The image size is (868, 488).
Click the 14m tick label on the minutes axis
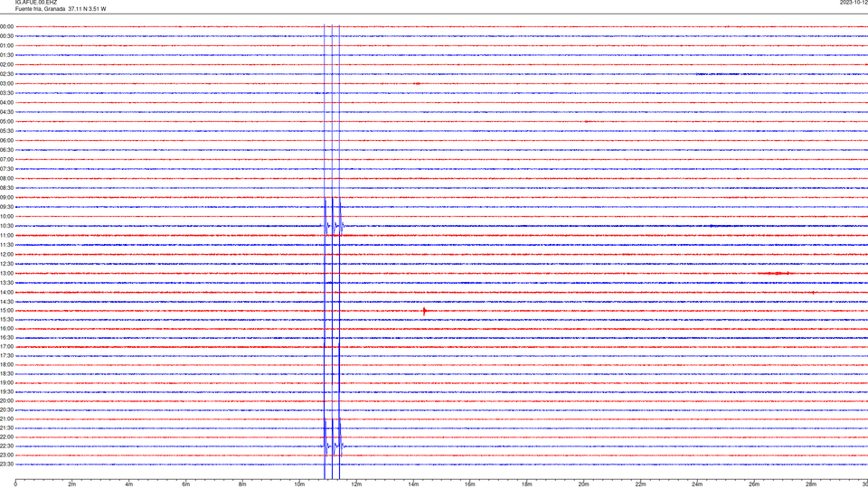coord(413,484)
